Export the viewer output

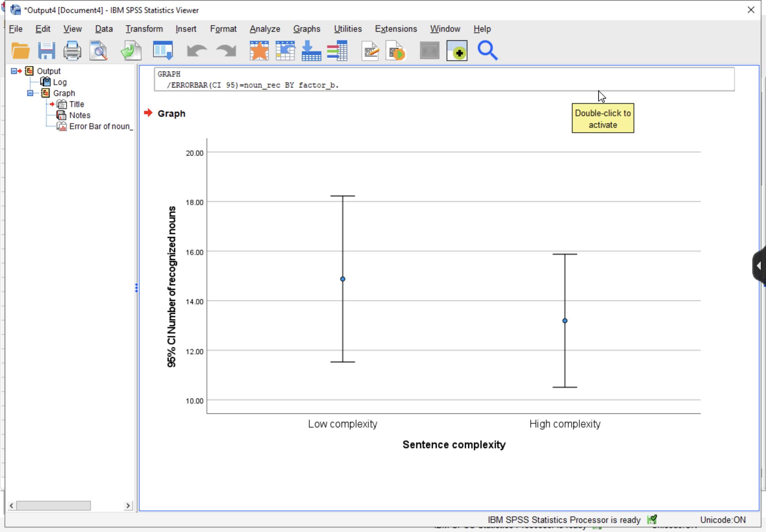coord(131,50)
